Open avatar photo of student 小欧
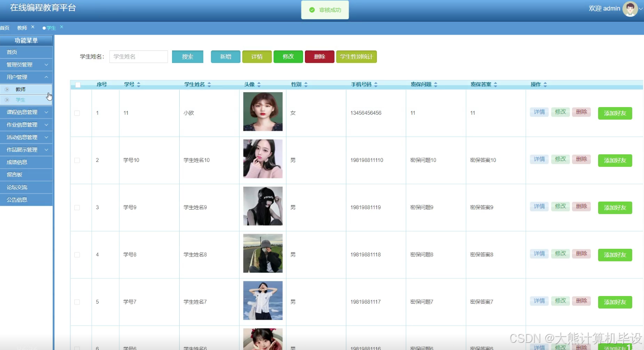 point(263,112)
